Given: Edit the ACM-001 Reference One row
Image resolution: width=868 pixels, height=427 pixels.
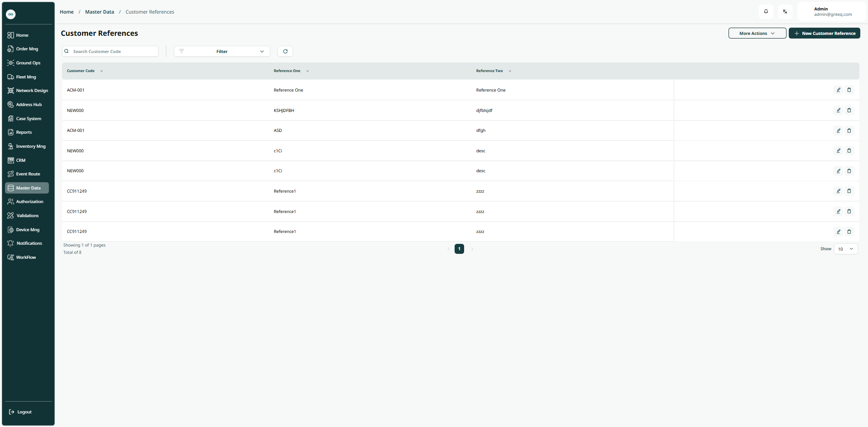Looking at the screenshot, I should [x=838, y=90].
